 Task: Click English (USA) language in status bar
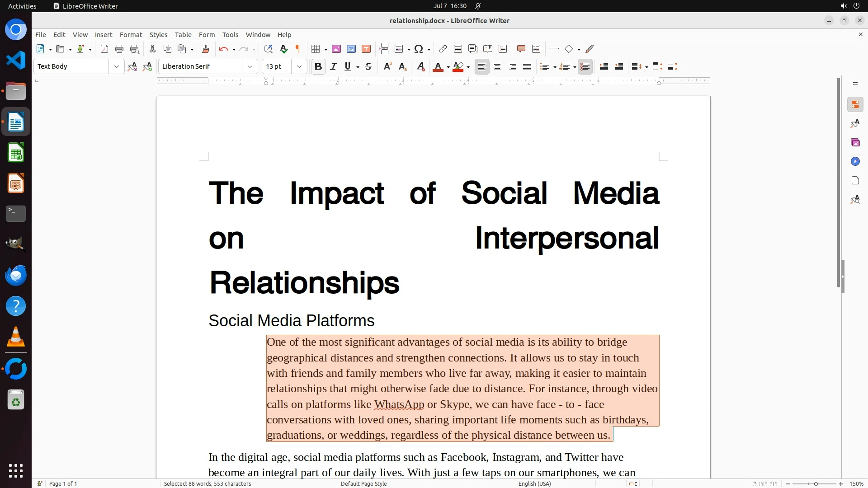534,483
